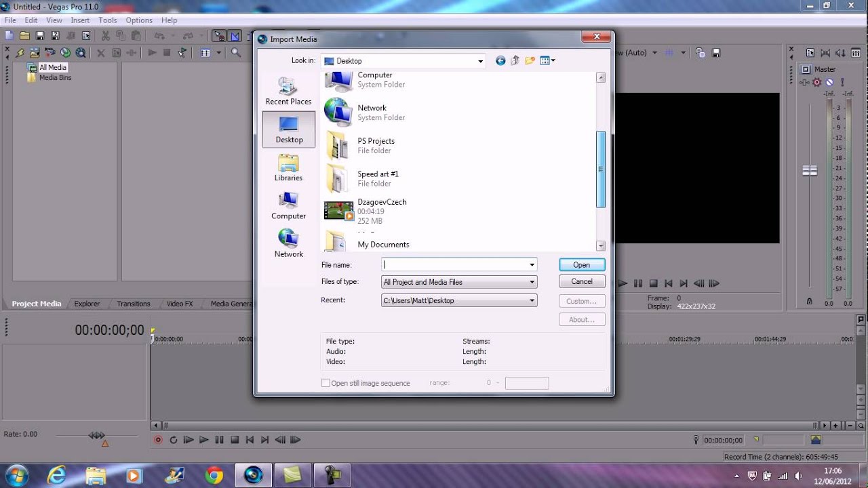Open the preview quality dropdown arrow after (Auto)
Screen dimensions: 868x488
(x=654, y=53)
